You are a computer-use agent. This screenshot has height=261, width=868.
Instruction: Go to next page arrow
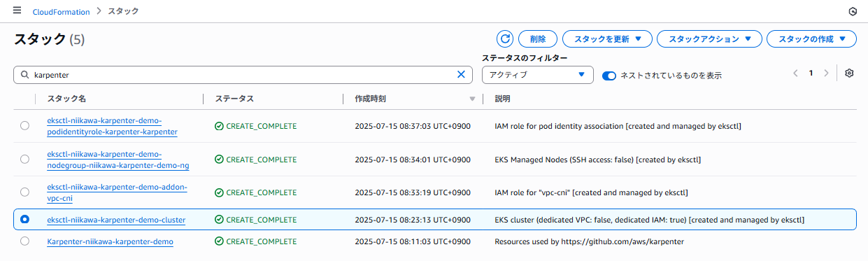[826, 73]
